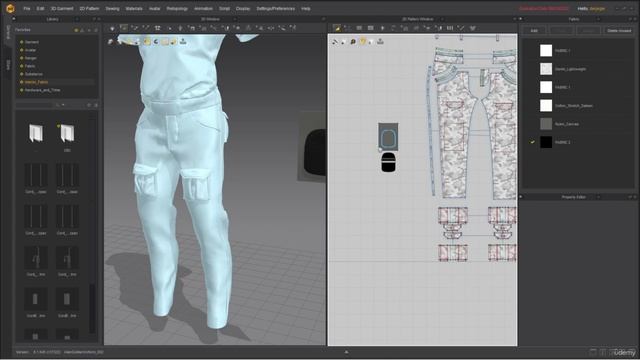Select the Cotton_Stretch_Sateen fabric swatch

546,105
